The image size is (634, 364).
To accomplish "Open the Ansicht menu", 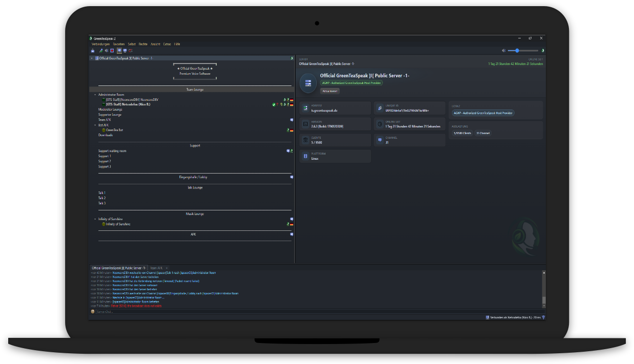I will click(155, 45).
